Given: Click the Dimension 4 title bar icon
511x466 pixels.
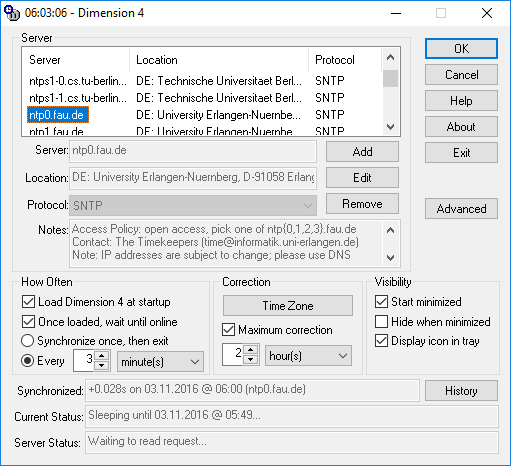Looking at the screenshot, I should click(x=12, y=13).
